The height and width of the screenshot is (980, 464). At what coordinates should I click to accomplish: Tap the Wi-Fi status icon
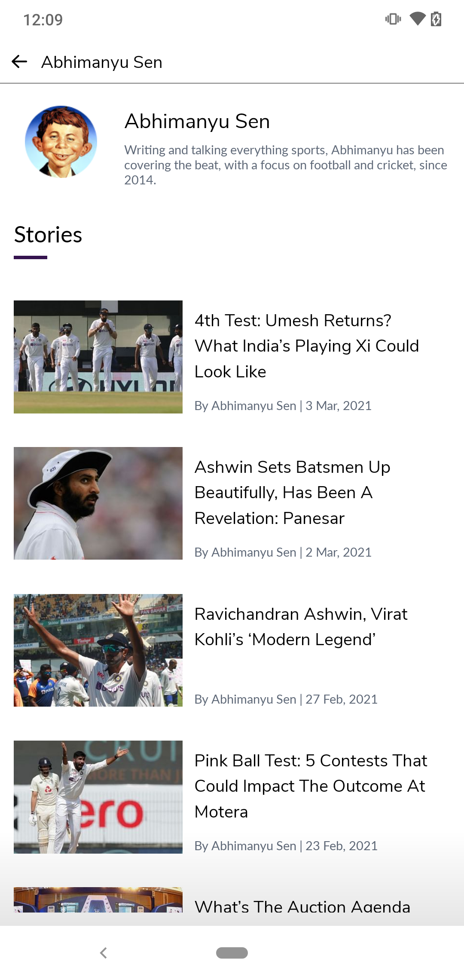coord(417,19)
